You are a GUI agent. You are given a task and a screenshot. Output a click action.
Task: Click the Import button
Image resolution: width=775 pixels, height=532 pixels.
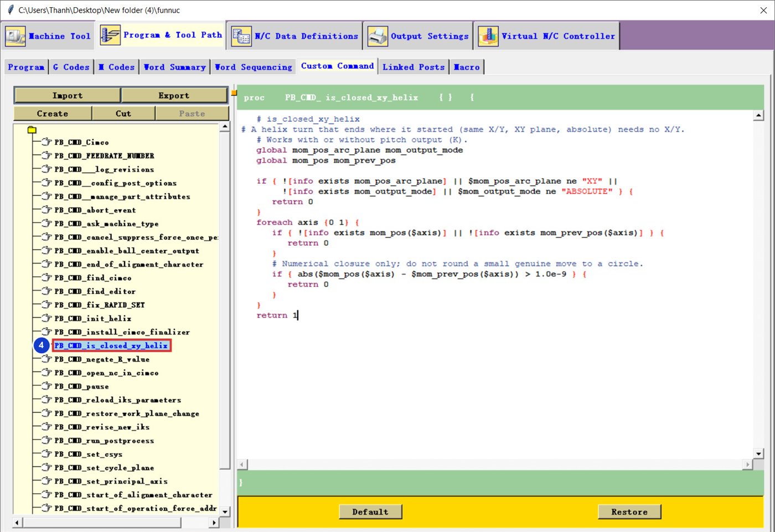(x=68, y=95)
